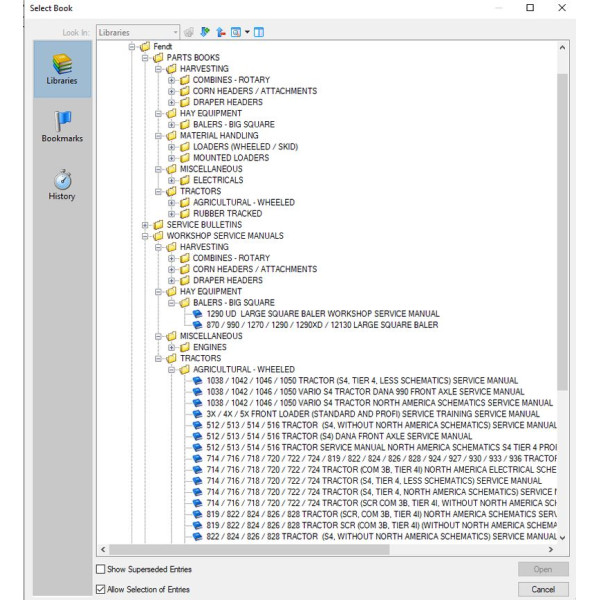600x600 pixels.
Task: Click the split-pane layout toolbar icon
Action: tap(259, 32)
